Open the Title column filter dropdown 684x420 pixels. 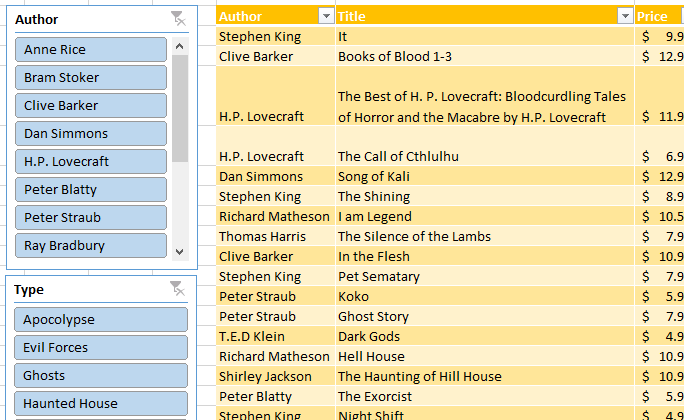point(625,16)
